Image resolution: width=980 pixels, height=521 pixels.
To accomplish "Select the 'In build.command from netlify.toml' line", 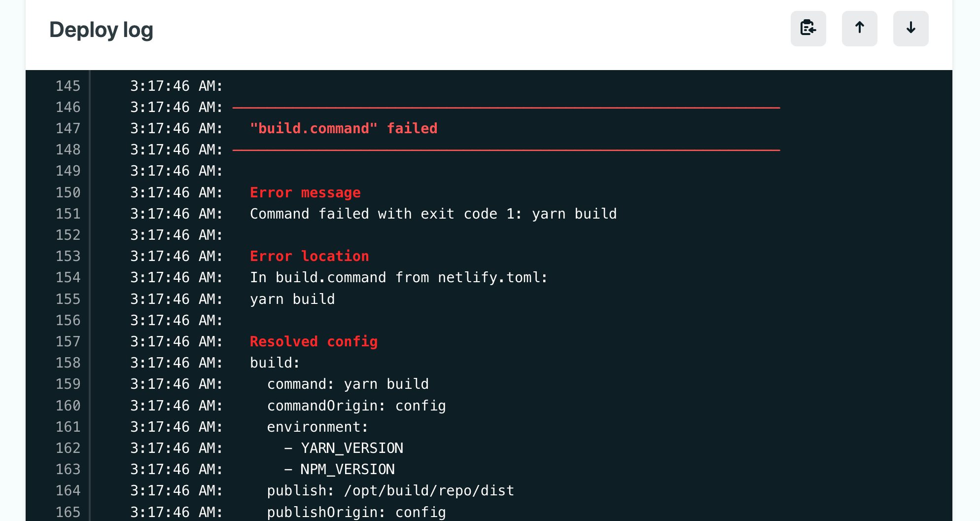I will point(398,277).
